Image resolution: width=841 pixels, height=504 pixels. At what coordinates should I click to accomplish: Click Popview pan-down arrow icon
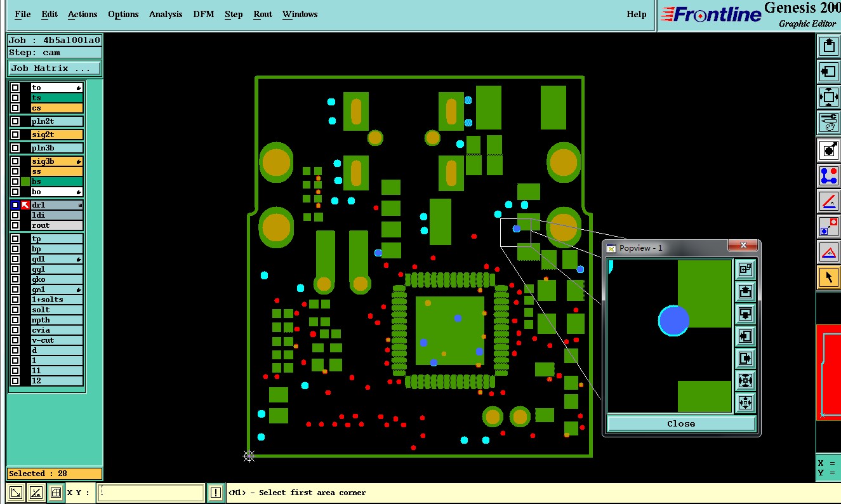point(745,314)
